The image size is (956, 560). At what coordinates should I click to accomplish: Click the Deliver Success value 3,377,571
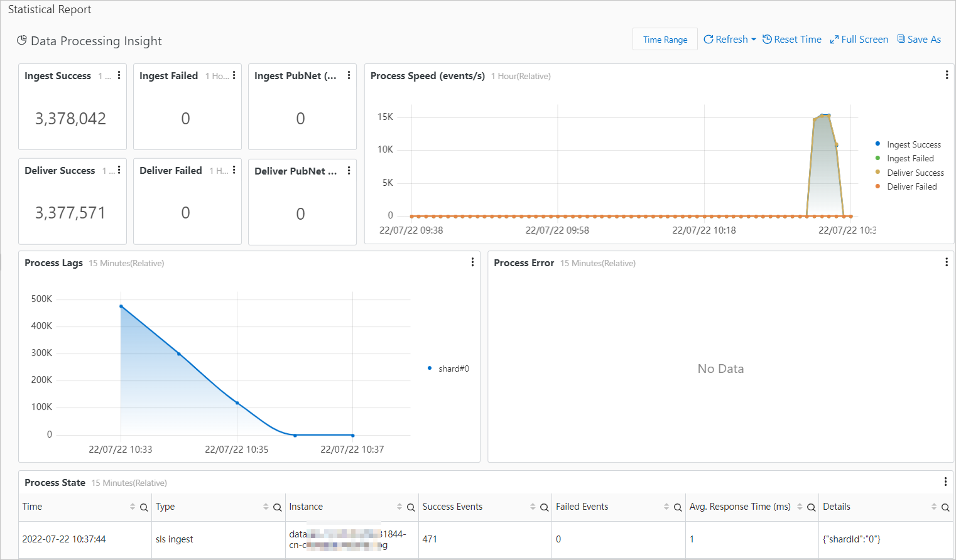(x=70, y=213)
